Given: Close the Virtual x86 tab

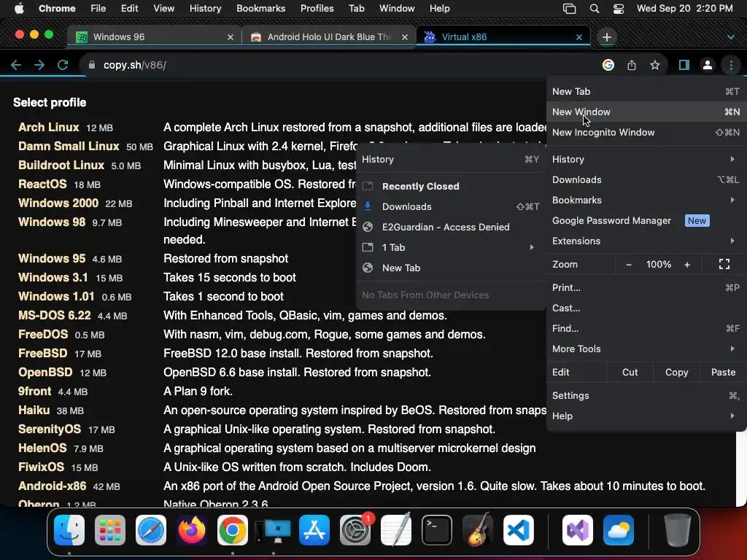Looking at the screenshot, I should coord(578,37).
